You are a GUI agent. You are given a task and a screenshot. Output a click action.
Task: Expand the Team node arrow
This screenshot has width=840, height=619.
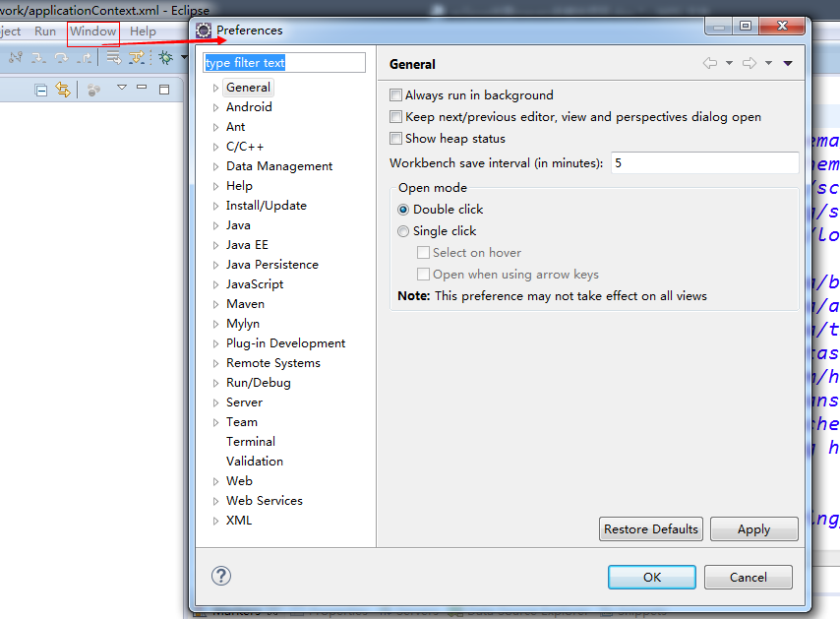click(215, 422)
